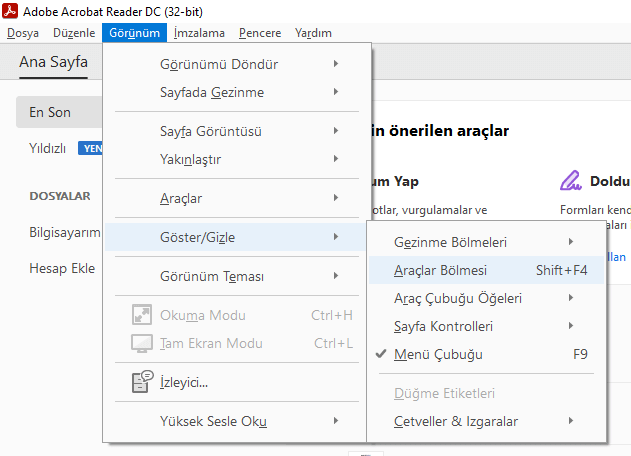
Task: Open the İmzalama menu
Action: (x=199, y=33)
